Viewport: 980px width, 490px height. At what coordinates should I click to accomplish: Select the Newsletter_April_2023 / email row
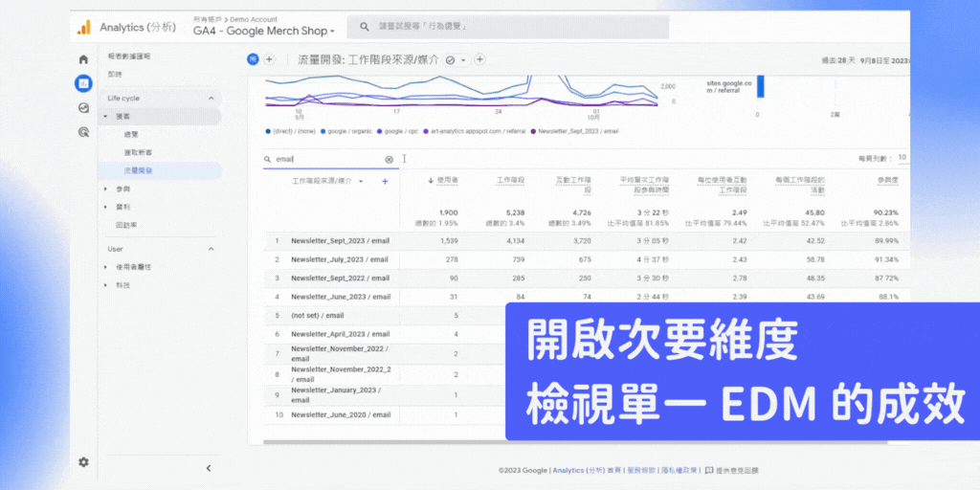click(384, 334)
